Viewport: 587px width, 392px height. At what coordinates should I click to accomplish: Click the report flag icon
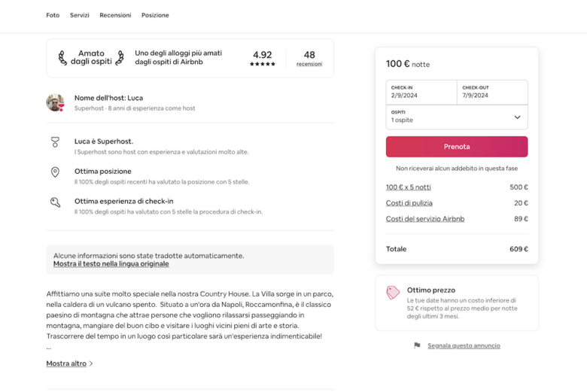pyautogui.click(x=417, y=345)
